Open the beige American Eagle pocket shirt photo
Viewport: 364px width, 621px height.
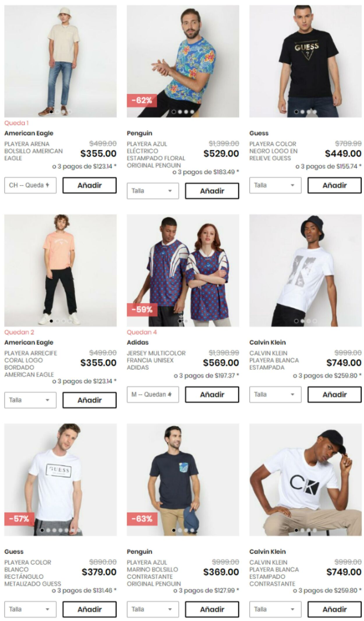click(60, 61)
